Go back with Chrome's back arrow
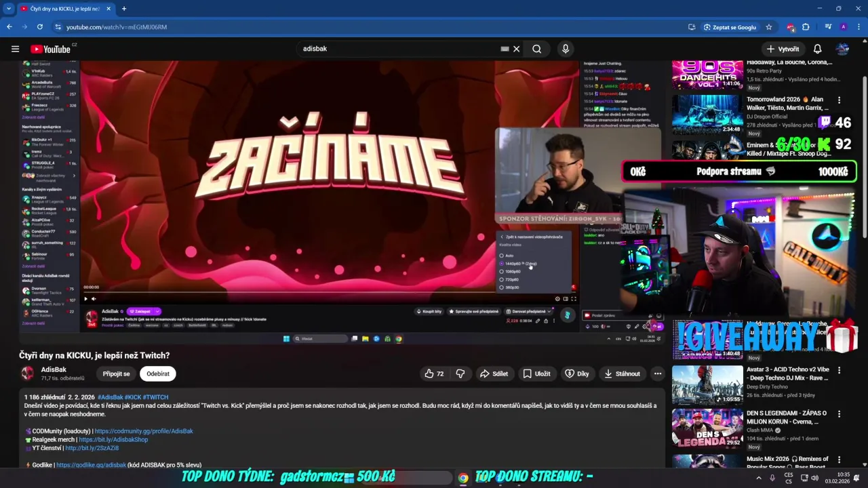868x488 pixels. click(x=9, y=27)
